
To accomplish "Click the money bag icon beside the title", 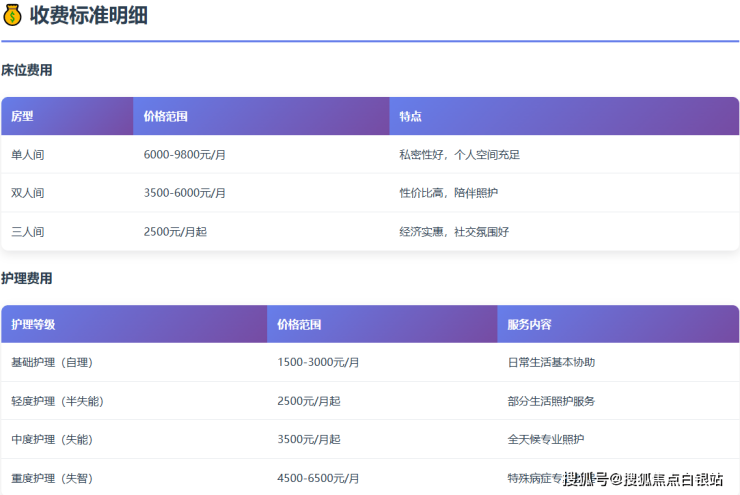I will tap(13, 16).
